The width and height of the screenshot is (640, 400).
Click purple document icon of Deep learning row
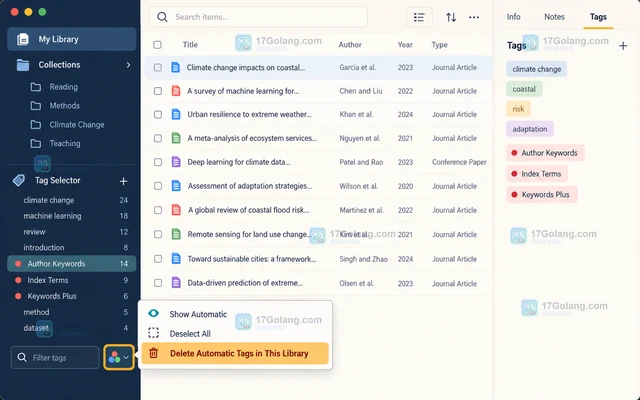pyautogui.click(x=176, y=162)
